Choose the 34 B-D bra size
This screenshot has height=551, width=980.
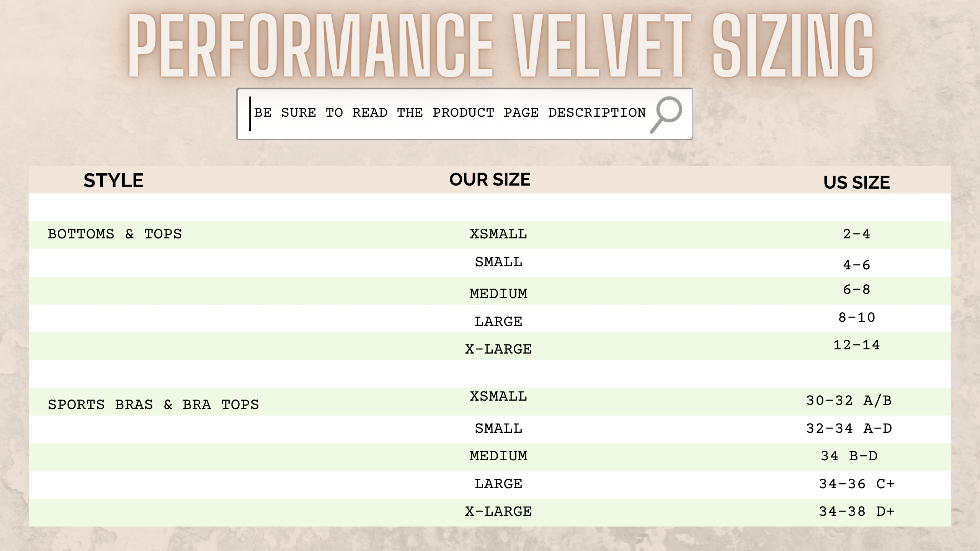849,456
